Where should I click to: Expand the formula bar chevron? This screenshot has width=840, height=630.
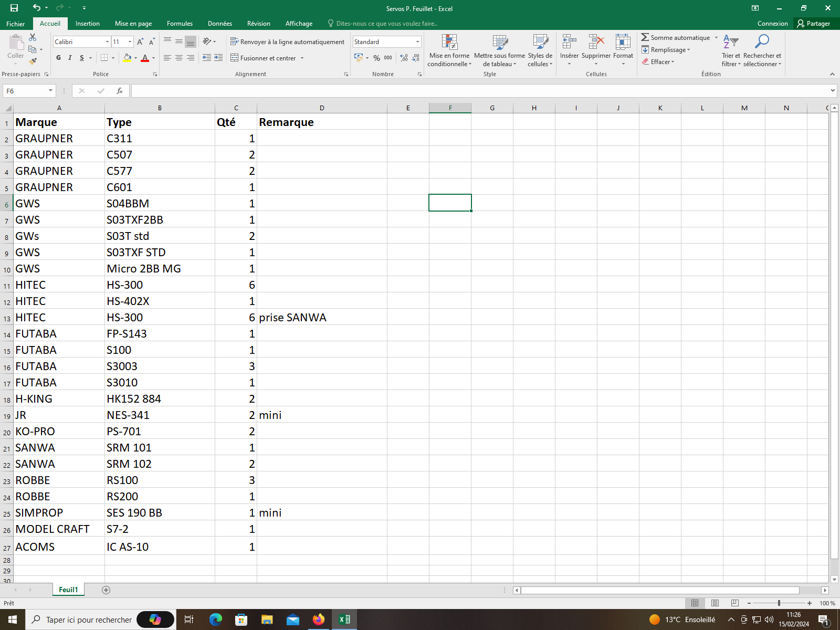coord(833,91)
